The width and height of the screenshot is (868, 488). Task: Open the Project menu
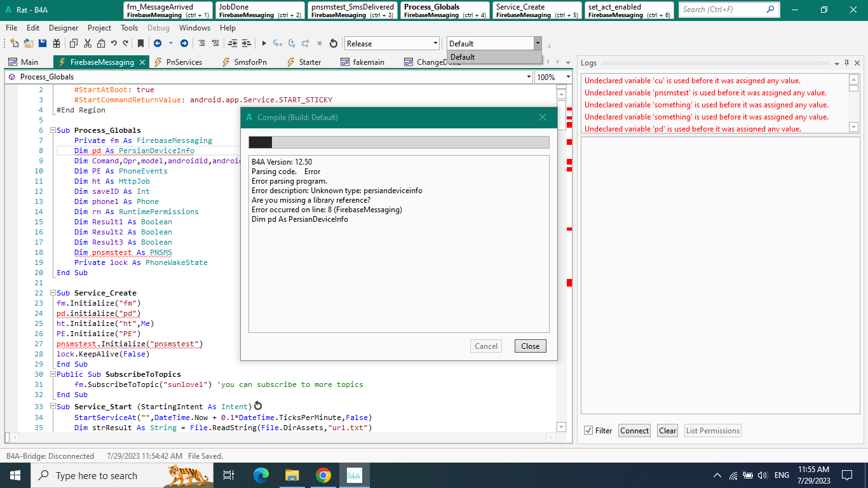tap(99, 28)
